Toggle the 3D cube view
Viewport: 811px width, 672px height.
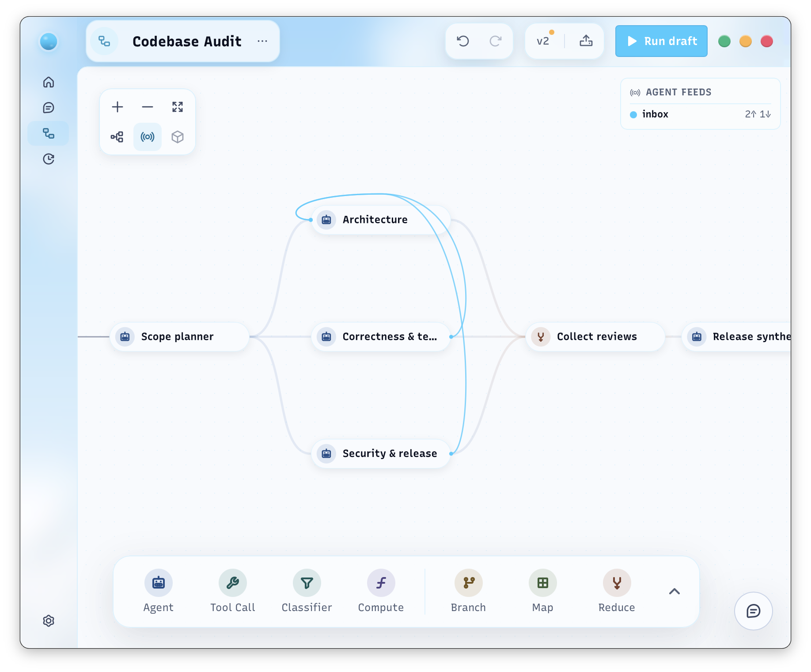tap(178, 137)
